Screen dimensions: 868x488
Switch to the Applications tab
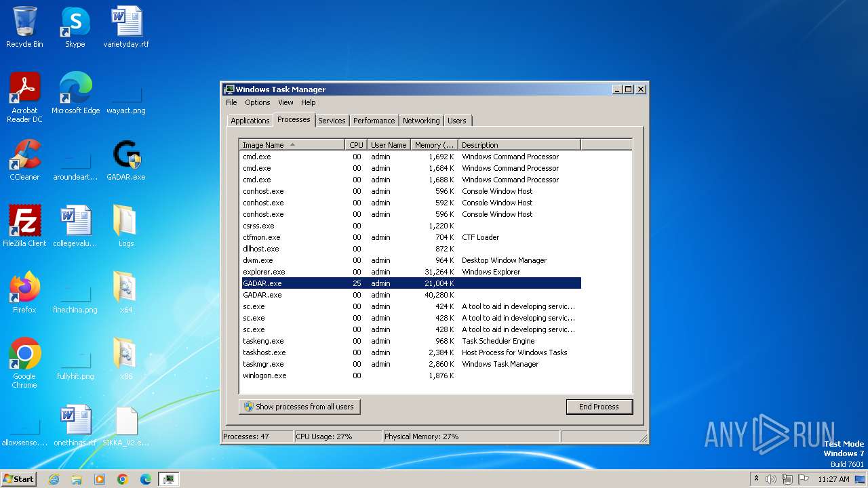point(250,121)
